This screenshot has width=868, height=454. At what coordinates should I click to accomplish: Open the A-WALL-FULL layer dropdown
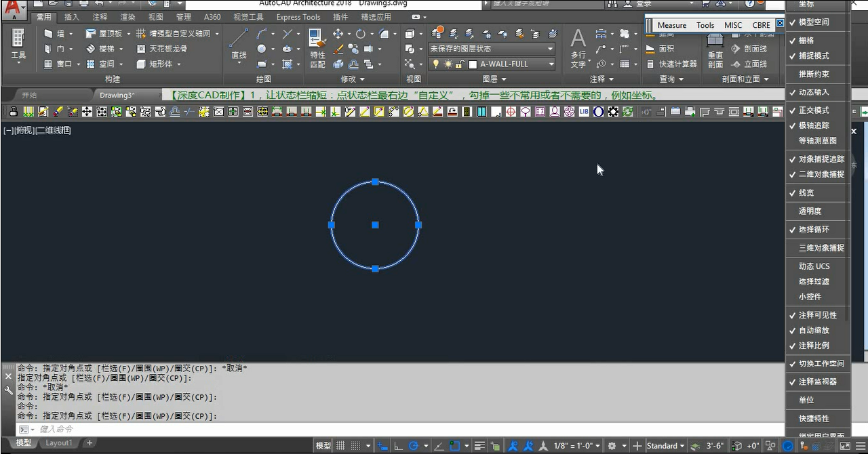[492, 64]
